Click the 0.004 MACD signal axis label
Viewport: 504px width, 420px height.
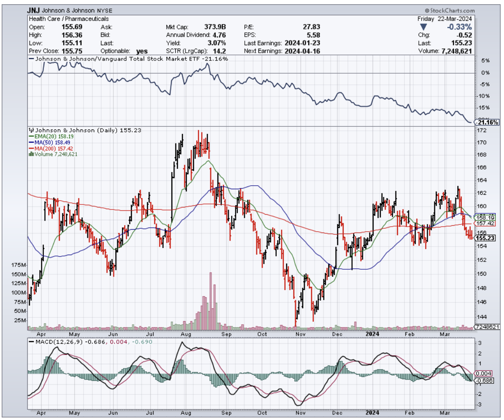coord(484,374)
